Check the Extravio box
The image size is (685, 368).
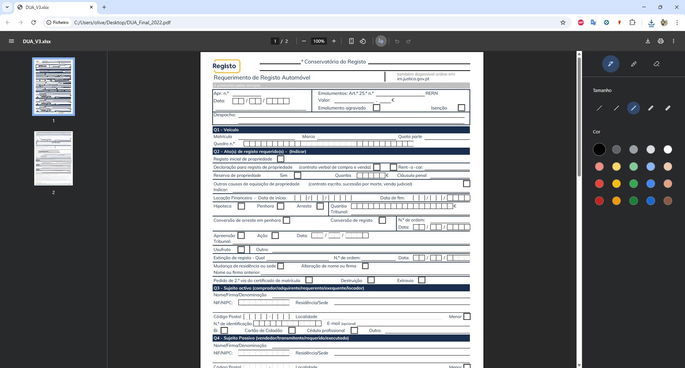422,280
